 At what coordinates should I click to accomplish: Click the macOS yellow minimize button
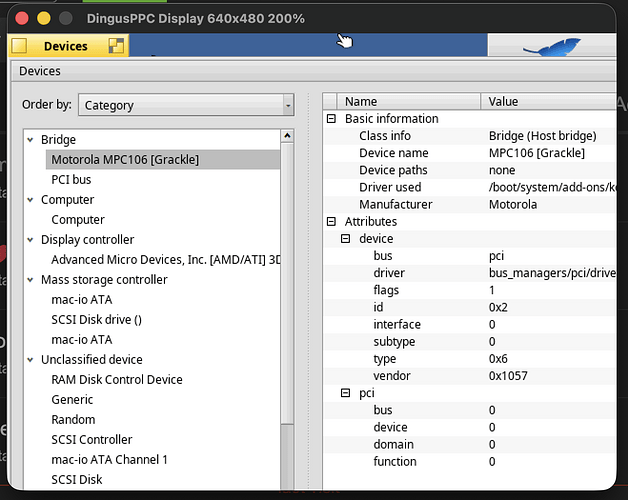44,18
